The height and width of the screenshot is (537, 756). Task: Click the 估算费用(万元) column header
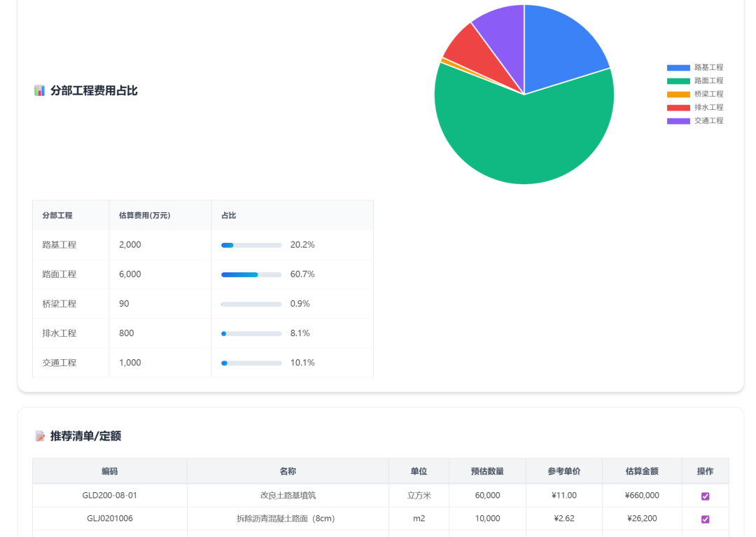[x=145, y=216]
